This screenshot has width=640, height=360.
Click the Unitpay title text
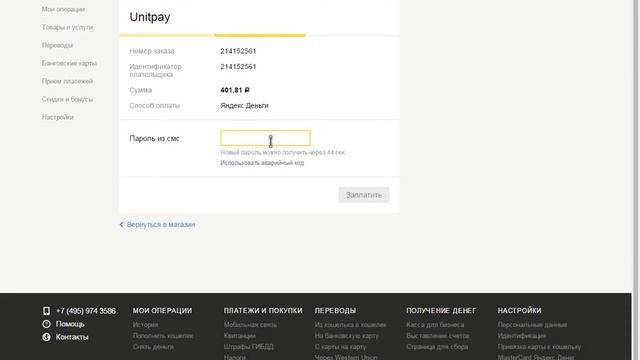pos(150,17)
